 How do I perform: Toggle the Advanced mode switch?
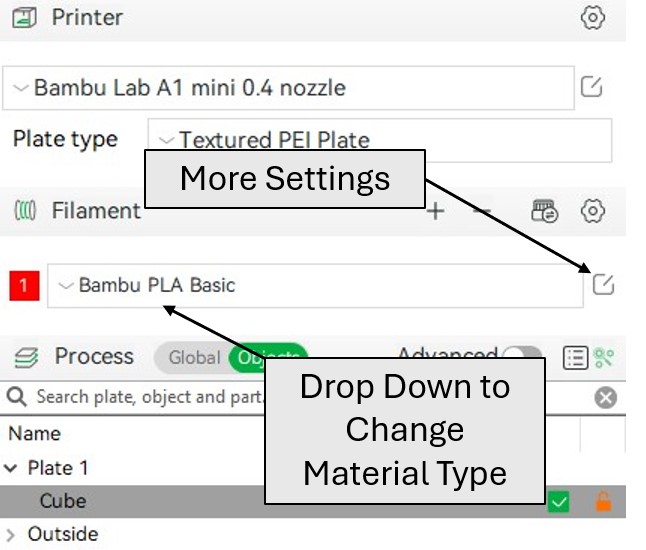522,354
